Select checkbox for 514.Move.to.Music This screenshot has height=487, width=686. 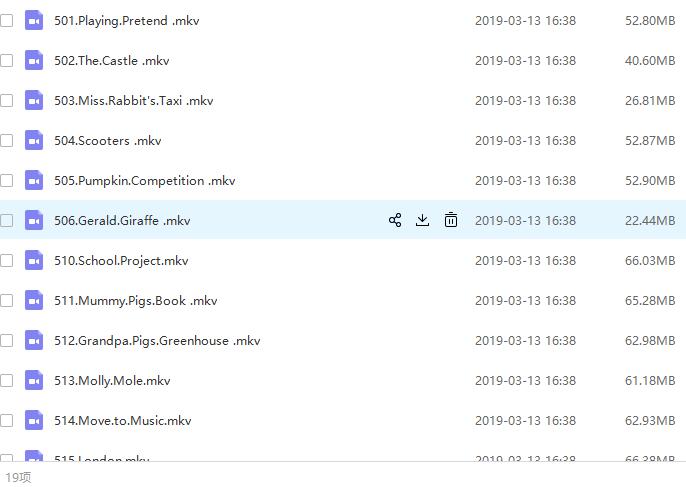tap(6, 420)
